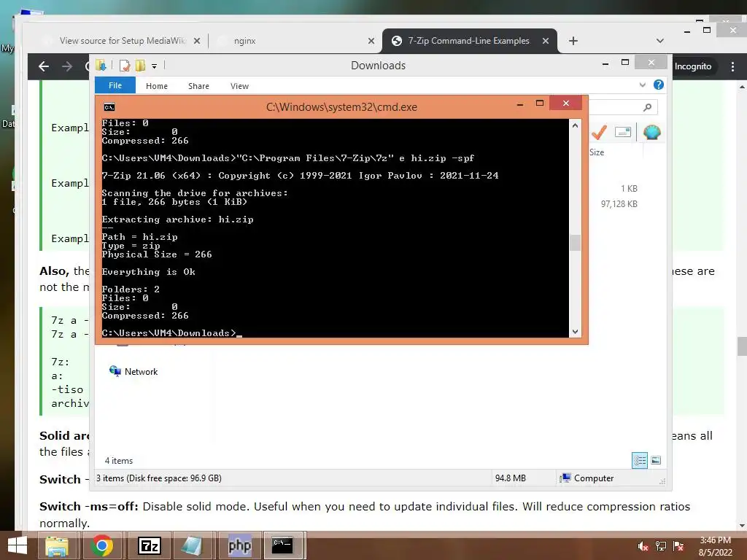Click the Chrome forward arrow
Viewport: 747px width, 560px height.
coord(67,66)
